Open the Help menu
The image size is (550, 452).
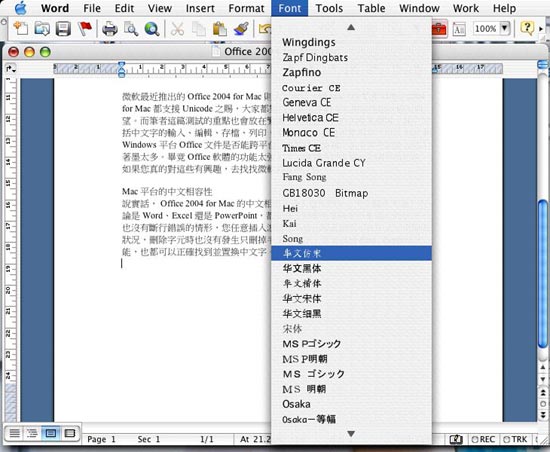tap(504, 8)
